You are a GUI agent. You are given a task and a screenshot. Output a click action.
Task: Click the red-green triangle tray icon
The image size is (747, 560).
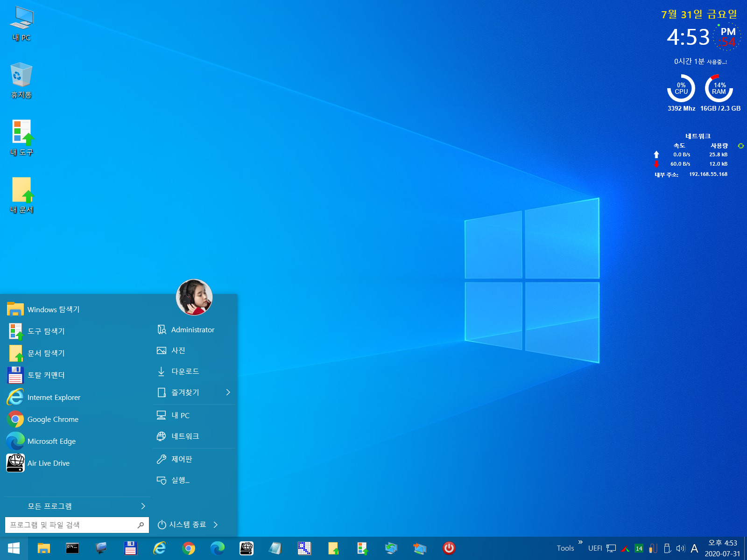pos(625,549)
